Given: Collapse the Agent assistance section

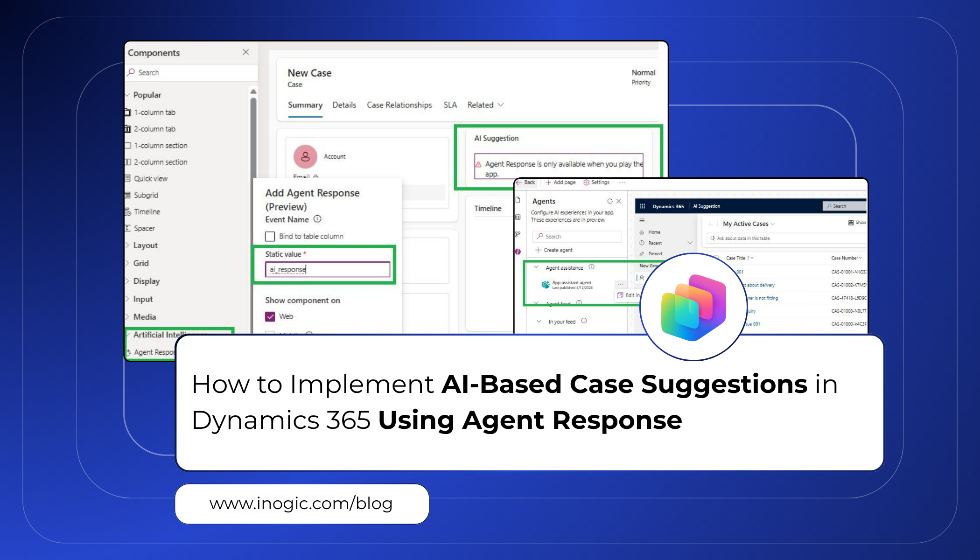Looking at the screenshot, I should click(536, 268).
